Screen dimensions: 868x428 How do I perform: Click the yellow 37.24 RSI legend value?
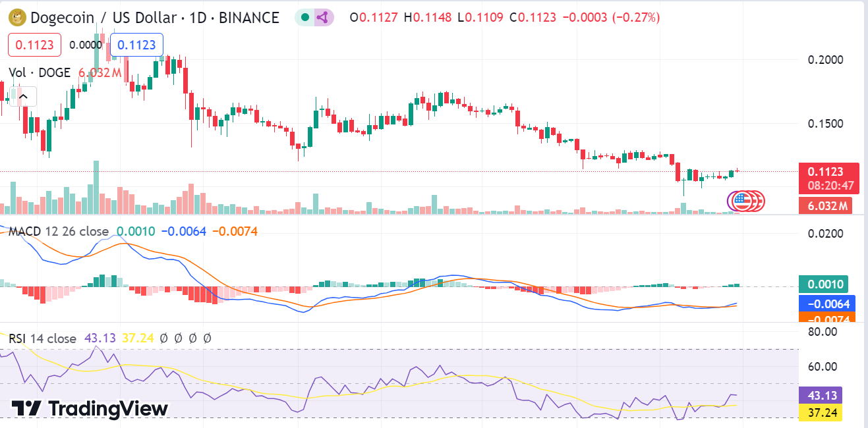click(x=138, y=338)
